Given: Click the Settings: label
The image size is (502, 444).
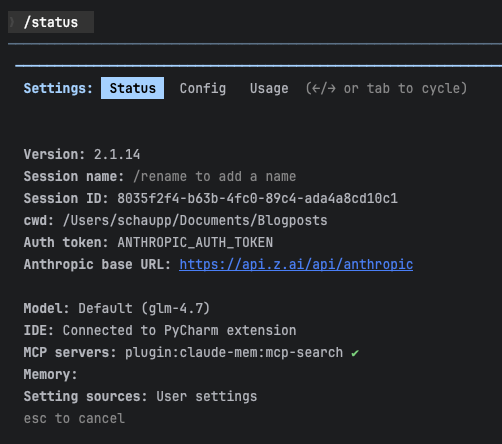Looking at the screenshot, I should click(x=58, y=88).
